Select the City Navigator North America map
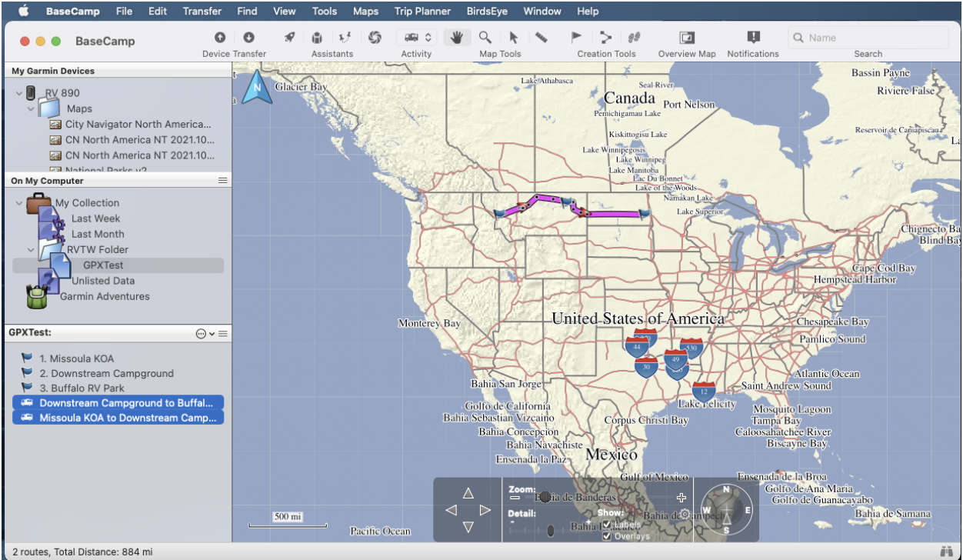Viewport: 963px width, 560px height. [x=138, y=125]
